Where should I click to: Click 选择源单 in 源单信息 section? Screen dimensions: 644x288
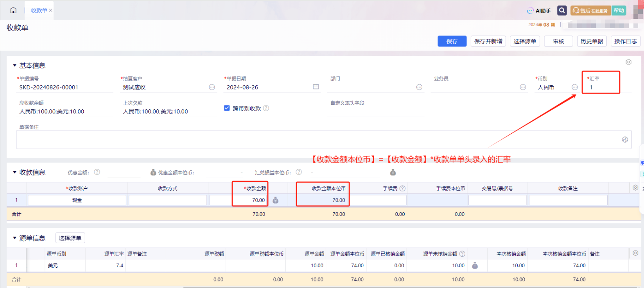pos(70,238)
